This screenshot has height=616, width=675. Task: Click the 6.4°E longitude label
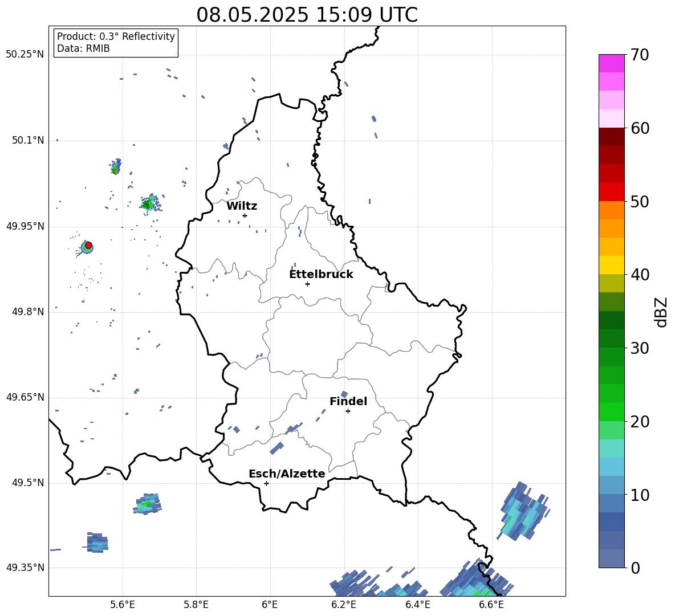[x=417, y=605]
